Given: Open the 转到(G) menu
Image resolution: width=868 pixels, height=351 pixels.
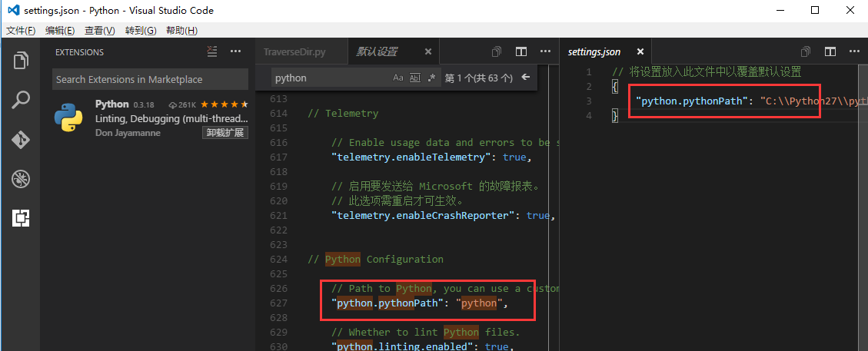Looking at the screenshot, I should click(141, 31).
